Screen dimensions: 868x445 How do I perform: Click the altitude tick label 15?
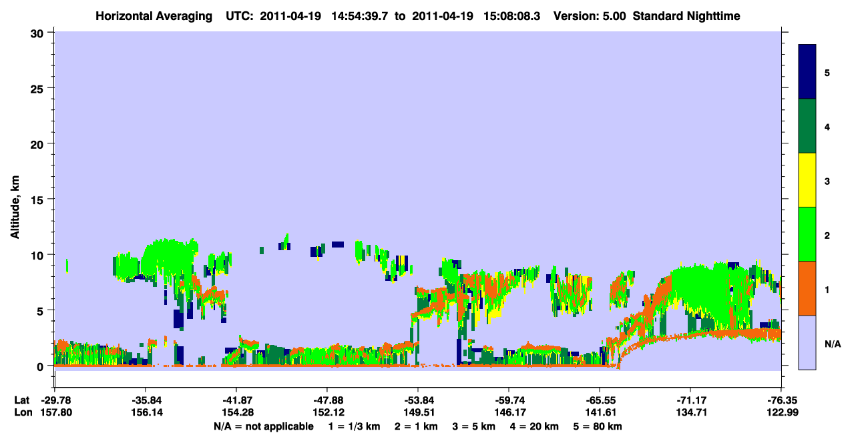coord(38,199)
